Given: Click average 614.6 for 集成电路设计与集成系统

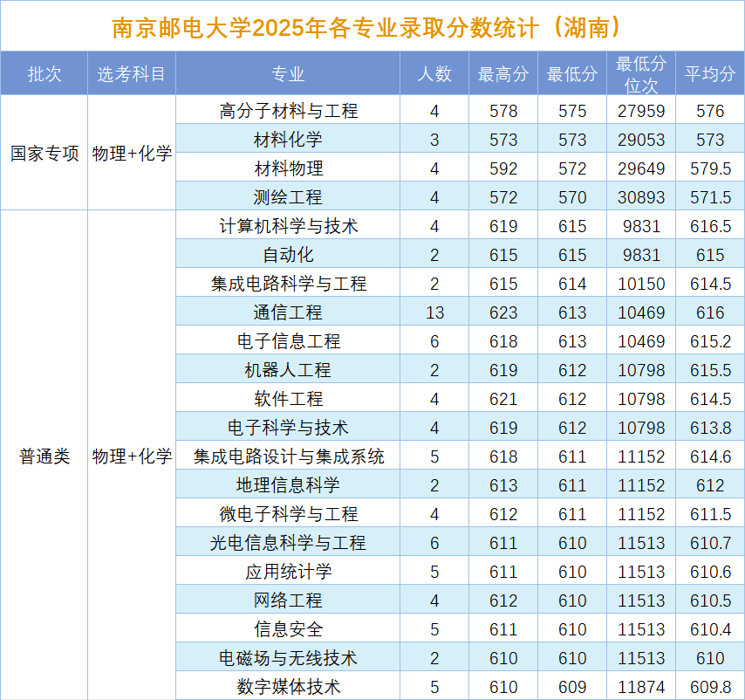Looking at the screenshot, I should point(710,456).
